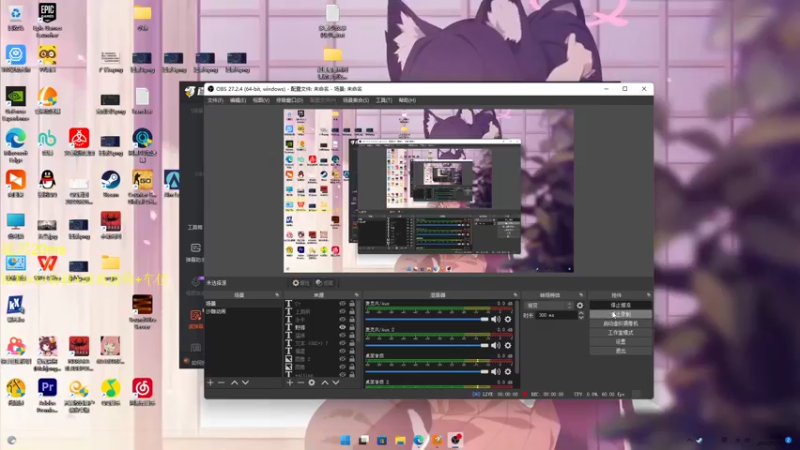Click the 工作室模式 studio mode button
Screen dimensions: 800x450
pyautogui.click(x=620, y=333)
